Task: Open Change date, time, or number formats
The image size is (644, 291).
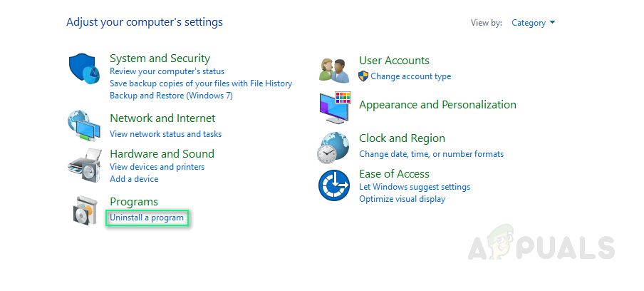Action: click(x=431, y=154)
